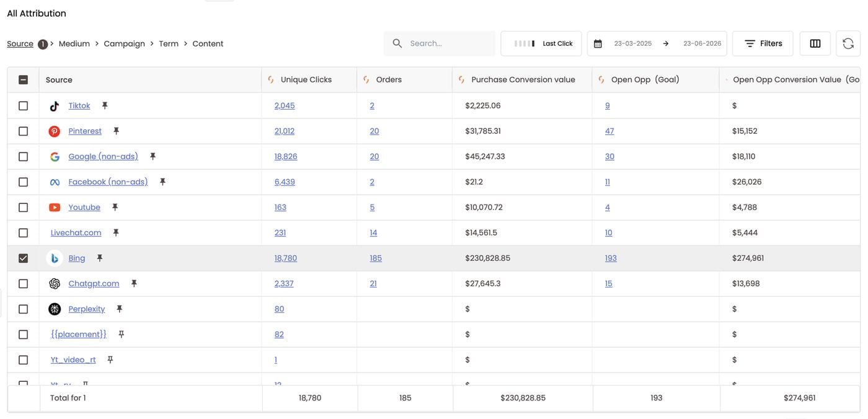Click the Meta logo in Facebook row

tap(55, 182)
